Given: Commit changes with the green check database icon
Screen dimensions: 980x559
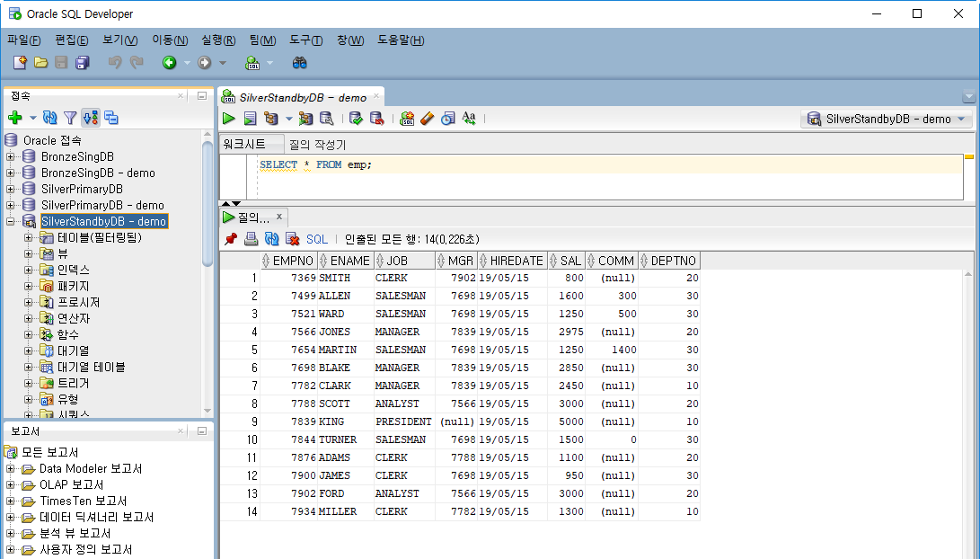Looking at the screenshot, I should pyautogui.click(x=357, y=118).
